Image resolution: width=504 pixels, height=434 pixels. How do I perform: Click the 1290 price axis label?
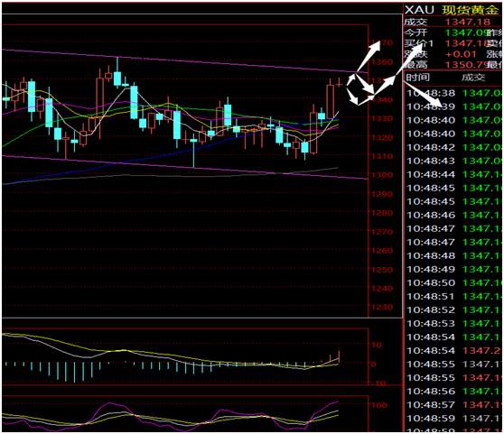(x=382, y=194)
